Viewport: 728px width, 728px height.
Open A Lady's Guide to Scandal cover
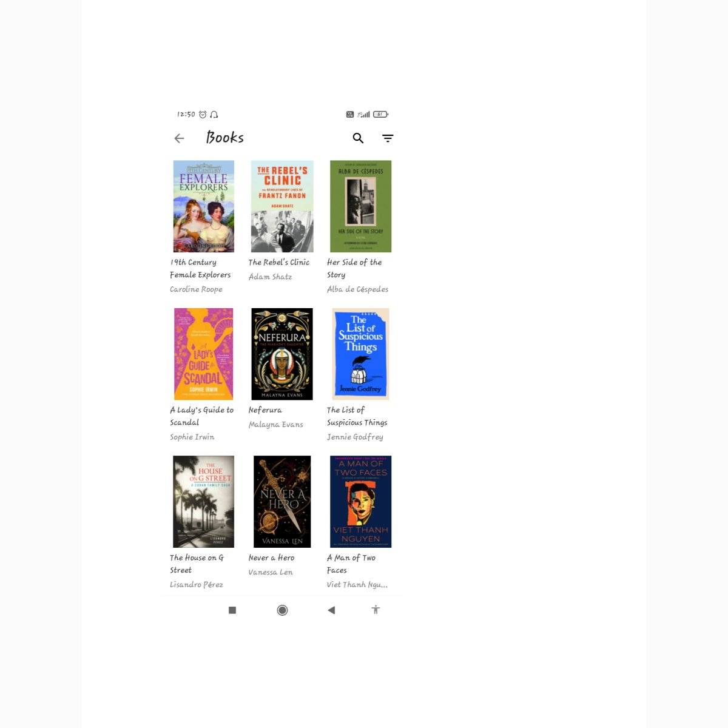tap(204, 354)
